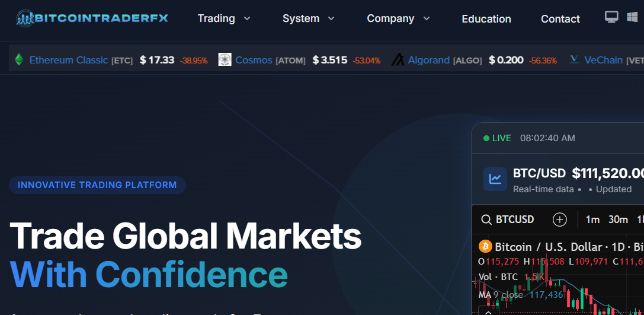Click the -53.04% change value

(366, 61)
